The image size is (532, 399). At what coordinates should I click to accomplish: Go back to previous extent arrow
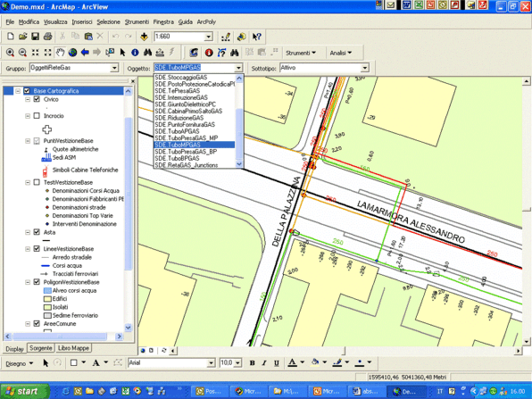coord(85,53)
